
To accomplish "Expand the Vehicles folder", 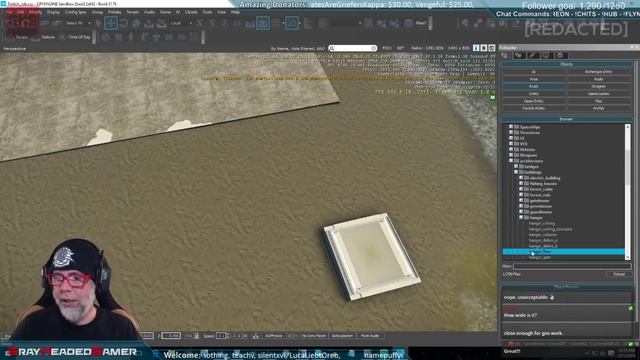I will (511, 150).
